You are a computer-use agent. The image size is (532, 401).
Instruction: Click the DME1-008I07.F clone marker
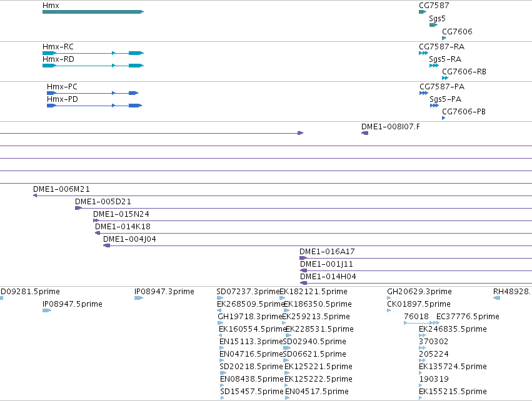coord(364,133)
